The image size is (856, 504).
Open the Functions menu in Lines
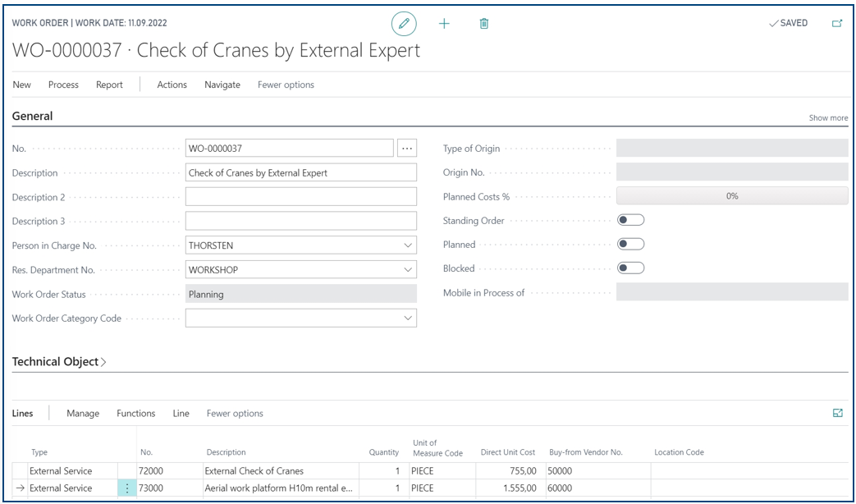point(136,414)
